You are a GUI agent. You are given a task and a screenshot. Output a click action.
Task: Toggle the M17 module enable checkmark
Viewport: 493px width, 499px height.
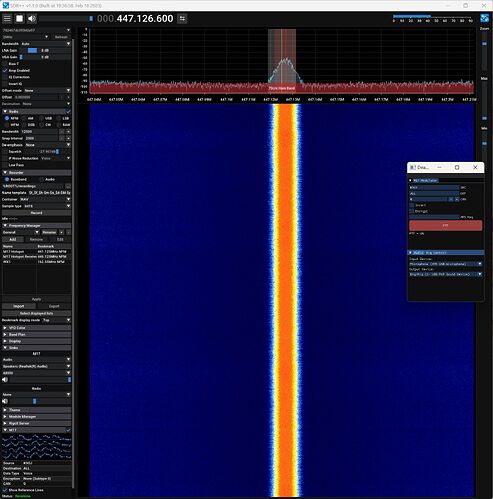pos(68,430)
